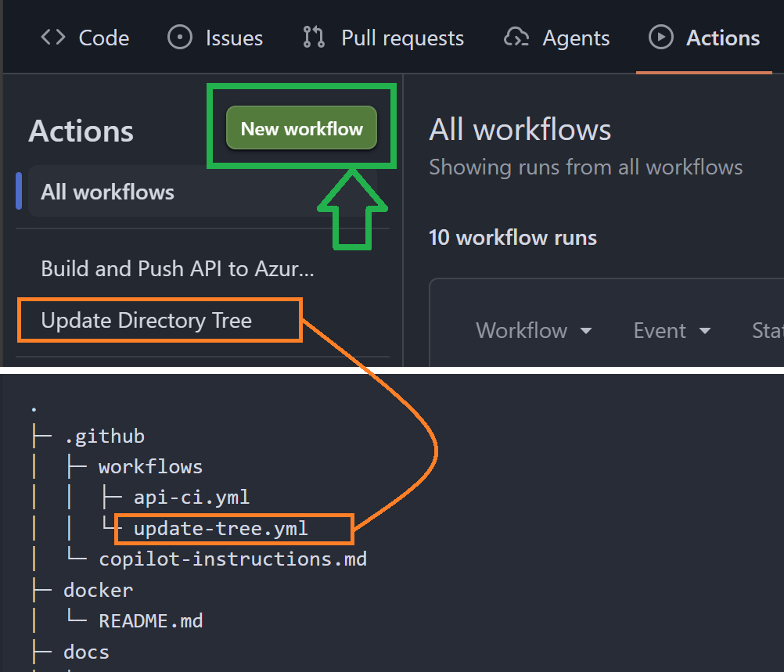Screen dimensions: 784x672
Task: Click README.md under docker
Action: [150, 621]
